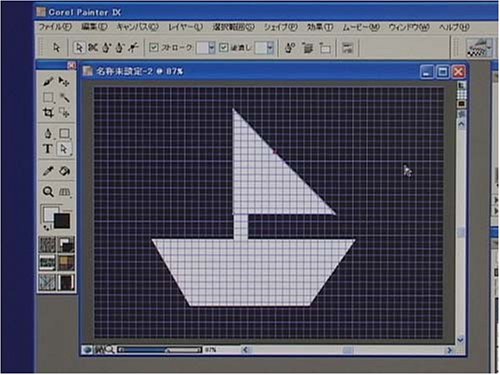The image size is (500, 375).
Task: Click the vertical scrollbar up arrow
Action: [x=461, y=124]
